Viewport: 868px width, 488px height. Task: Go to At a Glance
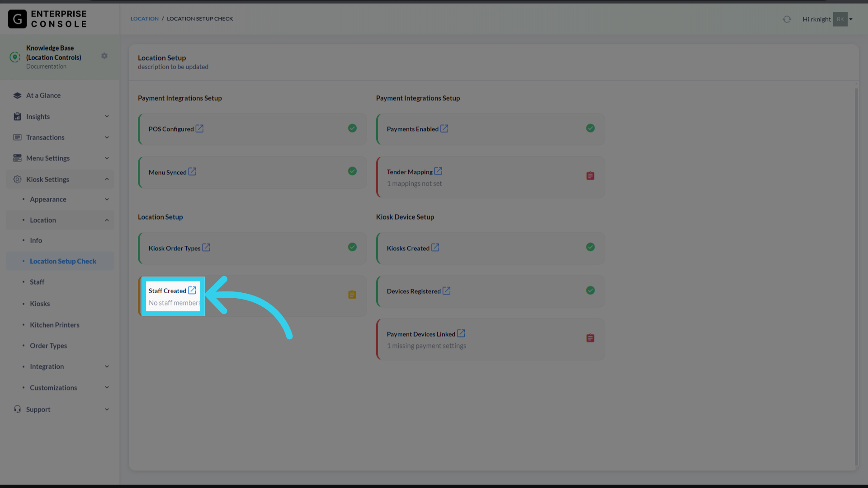click(43, 95)
